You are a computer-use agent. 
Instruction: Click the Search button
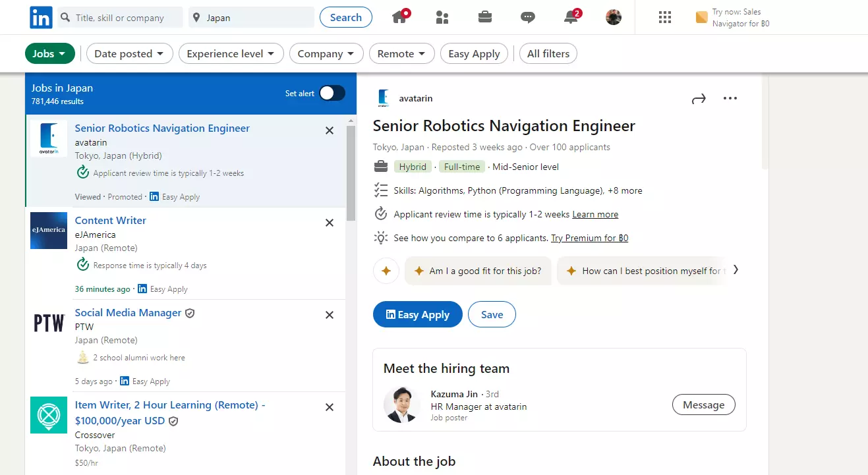pos(346,18)
